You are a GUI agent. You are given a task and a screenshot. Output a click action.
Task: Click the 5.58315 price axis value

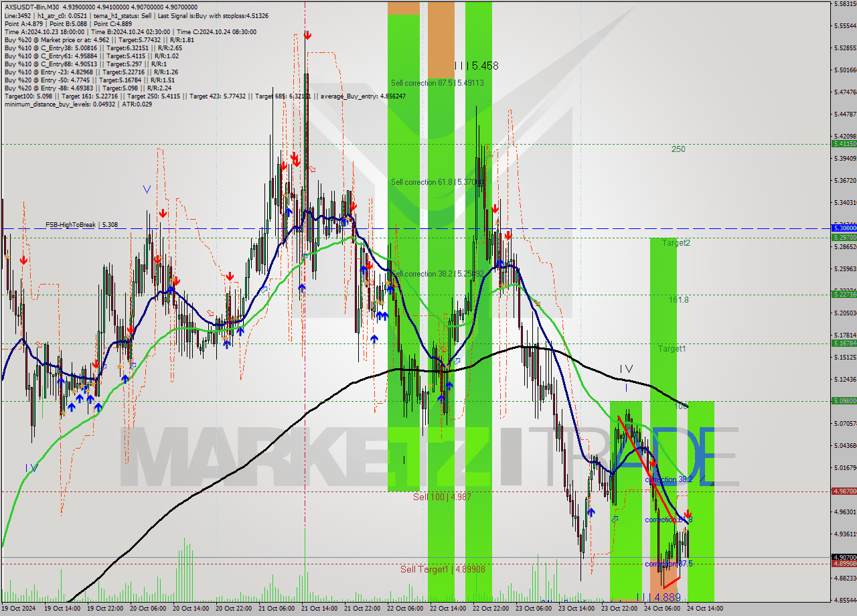pyautogui.click(x=845, y=4)
